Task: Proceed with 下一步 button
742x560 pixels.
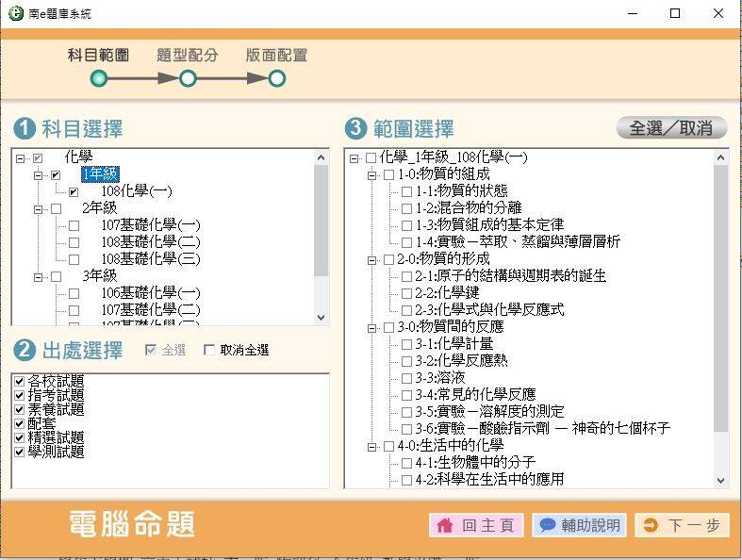Action: coord(682,525)
